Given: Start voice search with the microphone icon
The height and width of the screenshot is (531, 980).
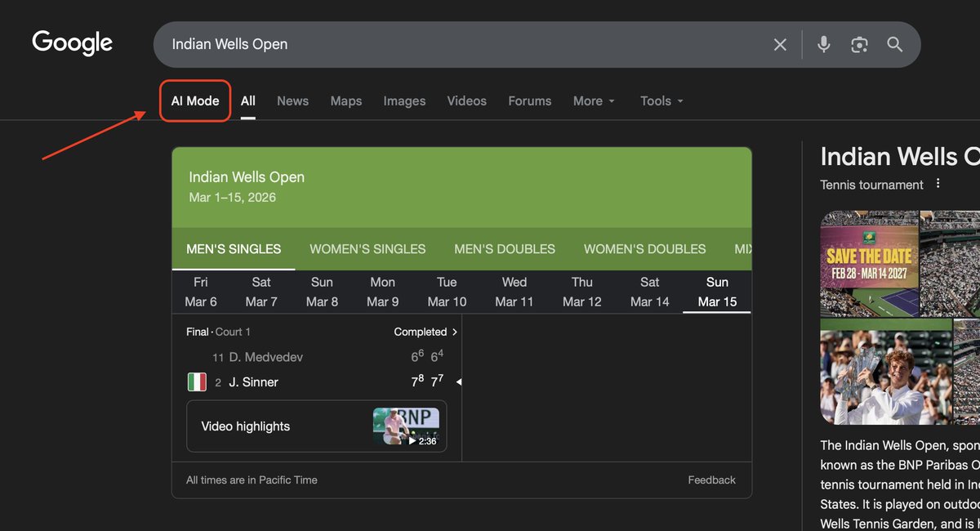Looking at the screenshot, I should [x=823, y=45].
